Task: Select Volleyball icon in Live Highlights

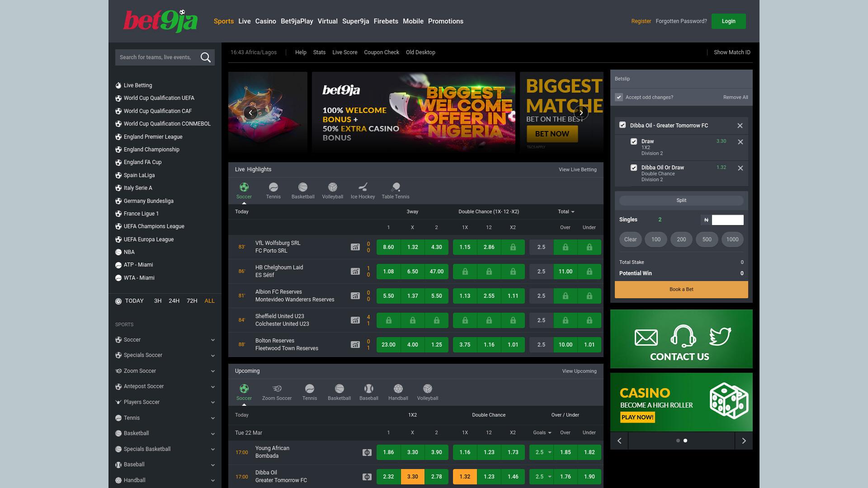Action: [x=333, y=187]
